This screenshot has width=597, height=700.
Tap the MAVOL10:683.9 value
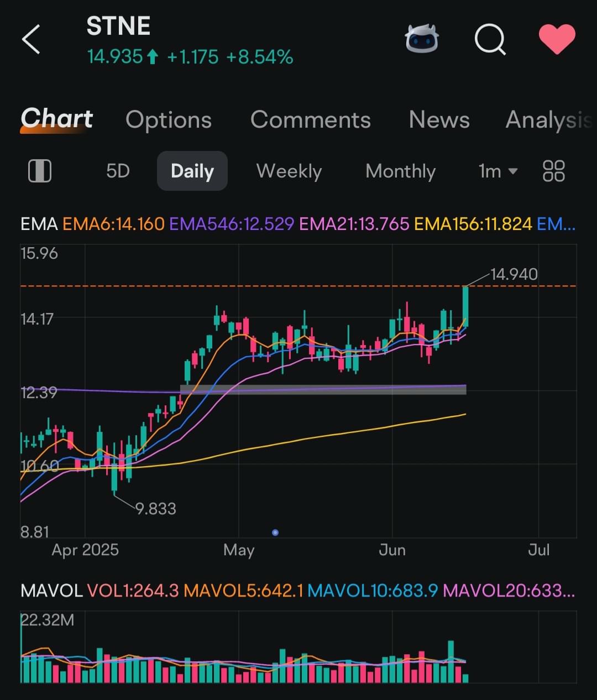coord(373,591)
